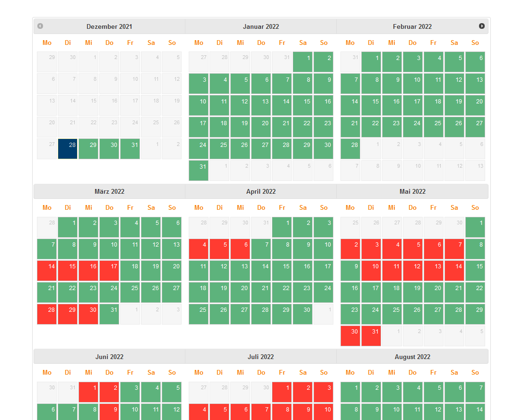Go to previous month with left arrow

coord(40,26)
